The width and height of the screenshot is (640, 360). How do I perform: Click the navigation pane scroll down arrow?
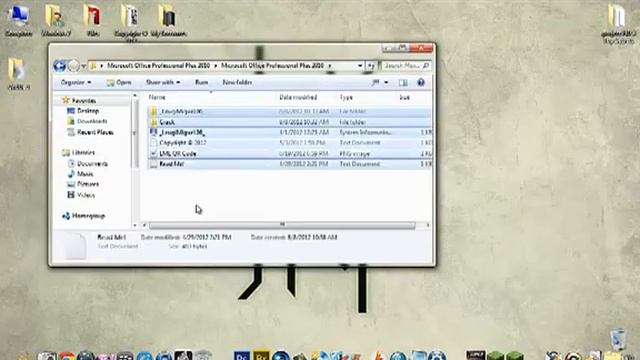point(135,225)
